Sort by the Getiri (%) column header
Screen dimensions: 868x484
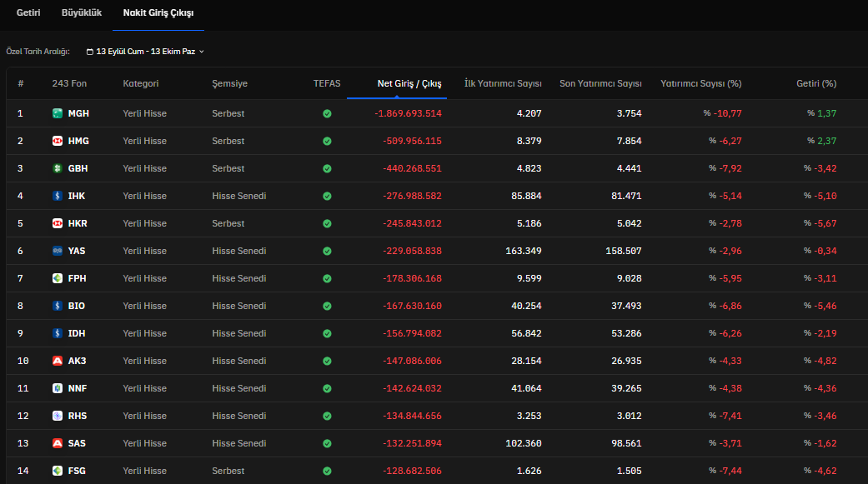coord(816,83)
